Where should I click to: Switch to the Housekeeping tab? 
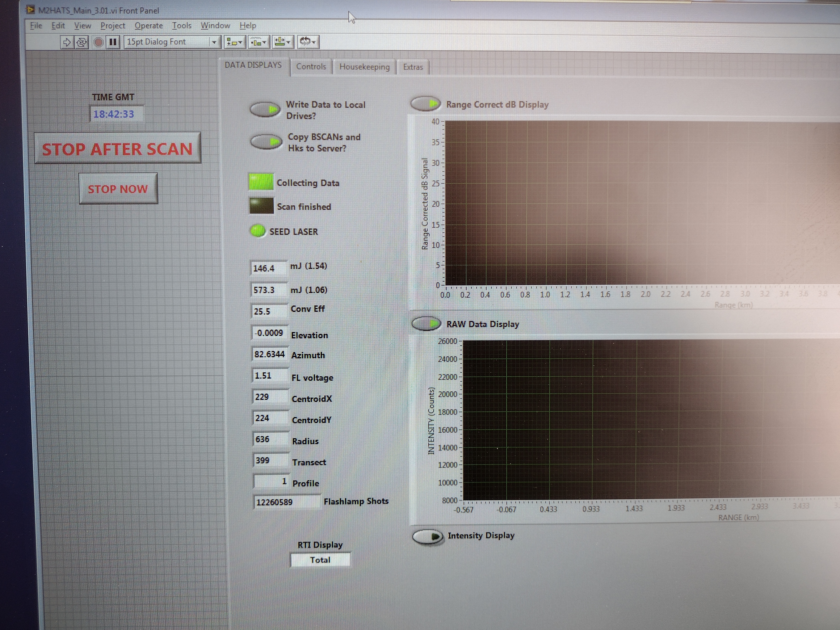pyautogui.click(x=364, y=67)
